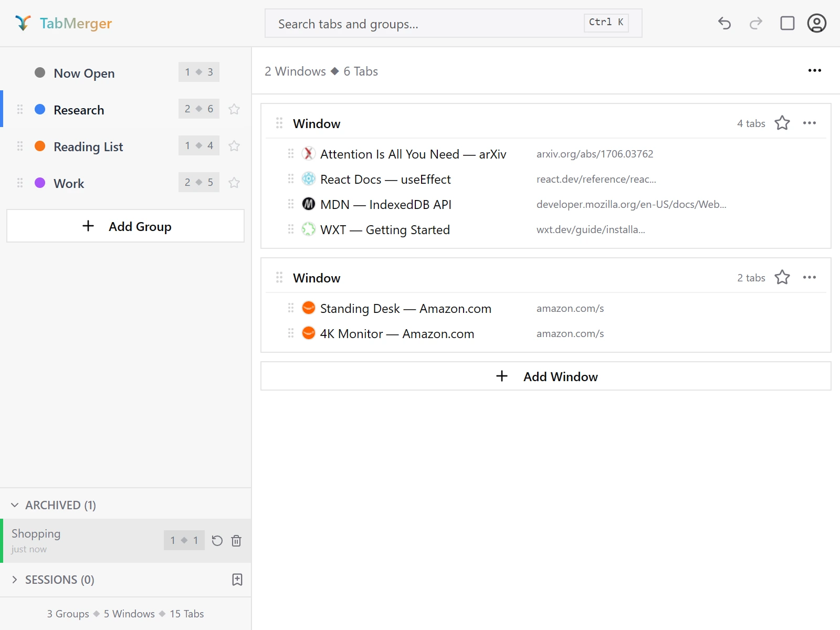Restore the archived Shopping group
Image resolution: width=840 pixels, height=630 pixels.
[217, 541]
